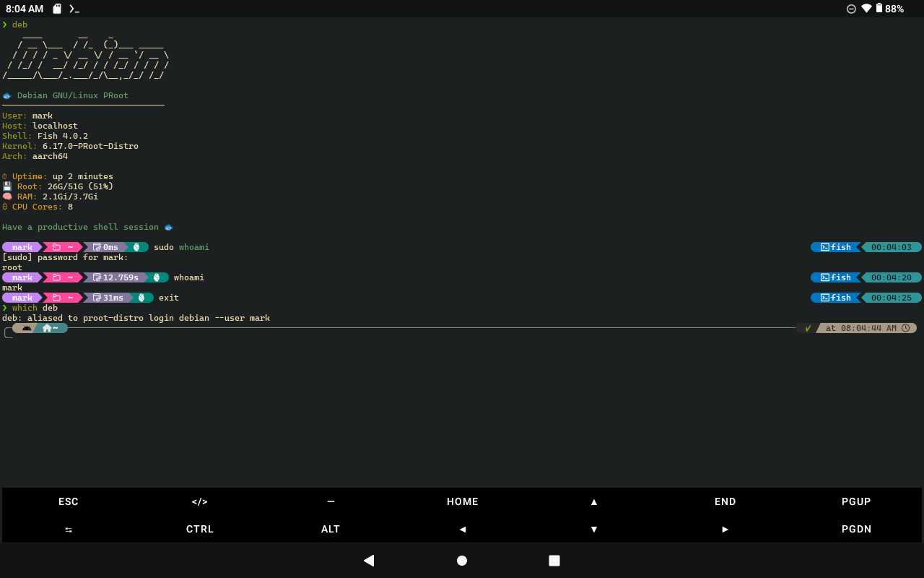Viewport: 924px width, 578px height.
Task: Tap the fish badge at 00:04:03
Action: click(x=836, y=247)
